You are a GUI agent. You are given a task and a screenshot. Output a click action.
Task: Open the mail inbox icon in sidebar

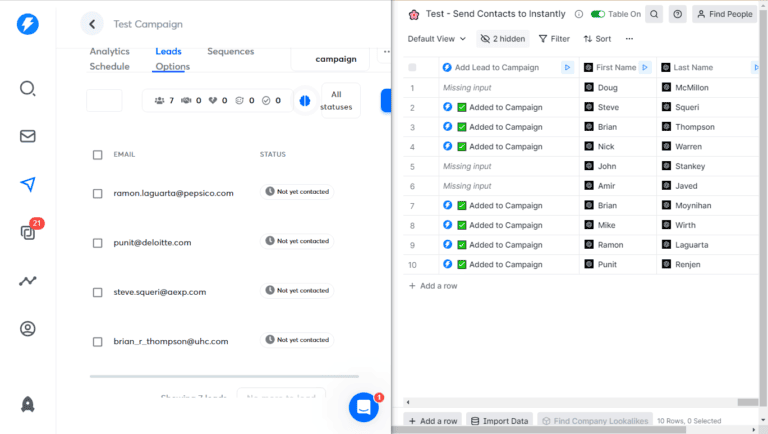(x=28, y=136)
